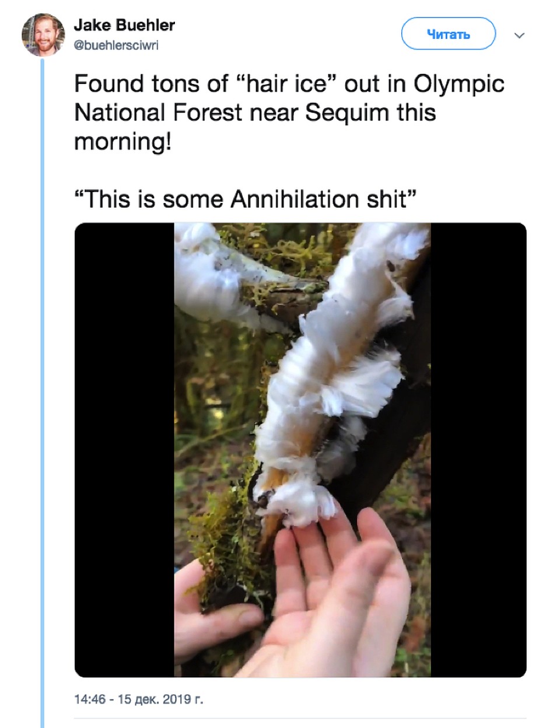This screenshot has height=728, width=560.
Task: Open the tweet timestamp 14:46 - 15 дек. 2019 г.
Action: pos(139,699)
